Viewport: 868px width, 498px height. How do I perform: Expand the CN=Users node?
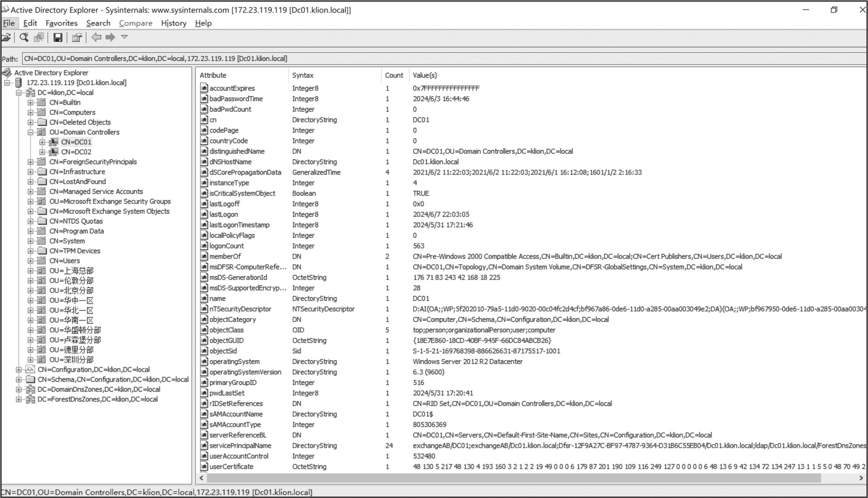coord(30,261)
